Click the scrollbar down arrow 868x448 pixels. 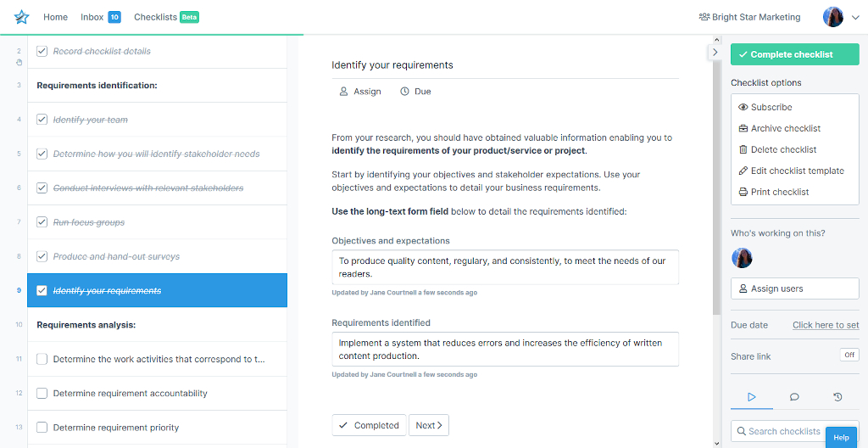point(717,444)
